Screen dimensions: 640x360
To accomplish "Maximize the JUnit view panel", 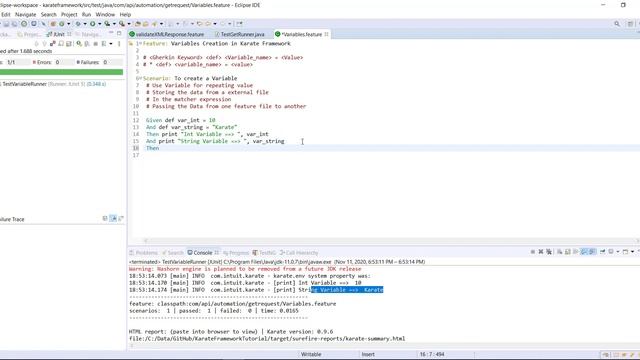I will click(x=119, y=33).
